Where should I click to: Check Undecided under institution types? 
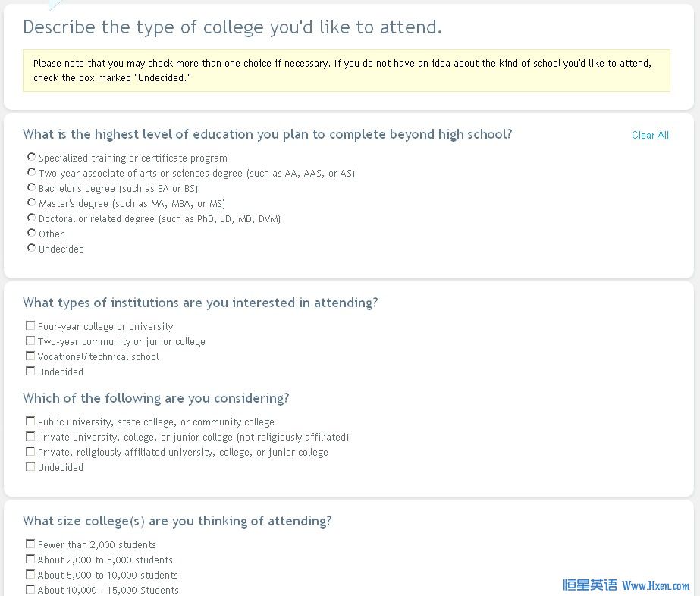[x=30, y=371]
